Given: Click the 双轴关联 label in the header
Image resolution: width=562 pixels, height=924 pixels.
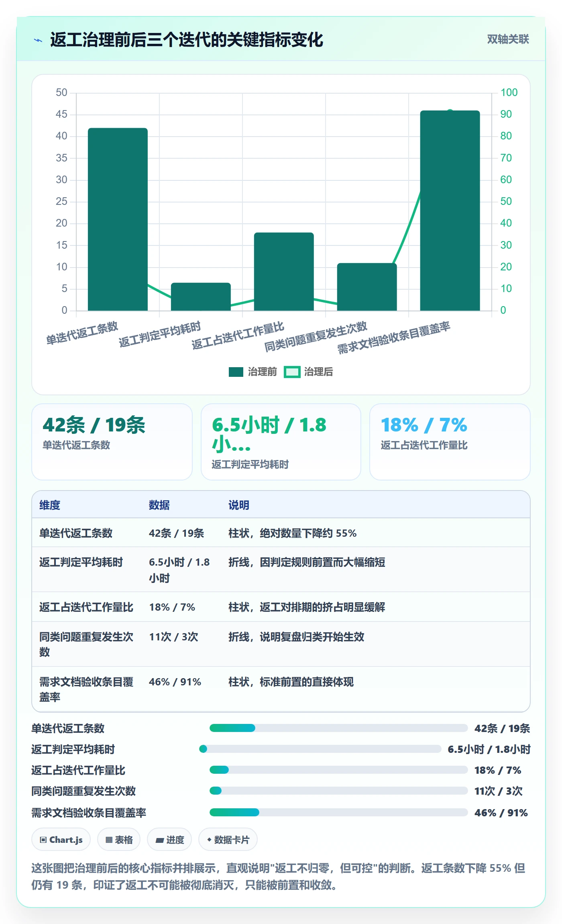Looking at the screenshot, I should [508, 39].
